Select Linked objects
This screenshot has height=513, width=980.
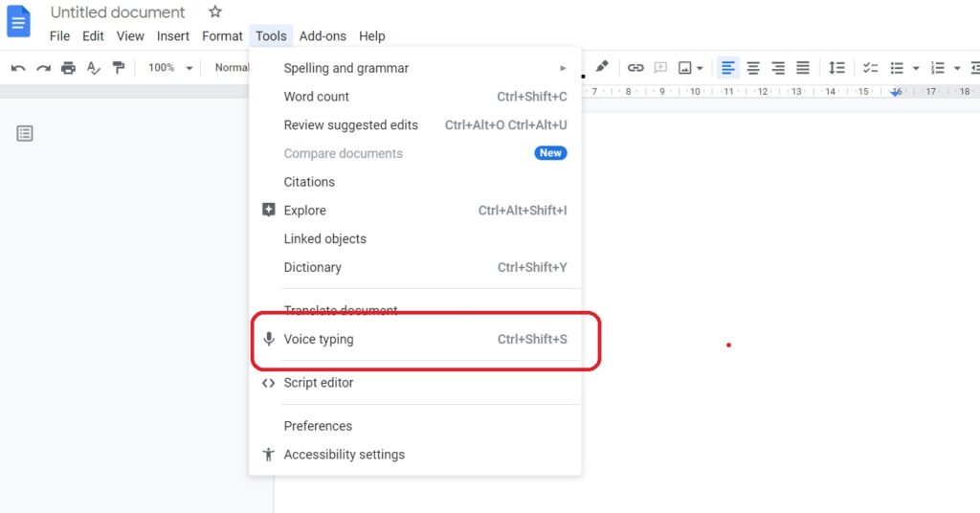pos(415,238)
